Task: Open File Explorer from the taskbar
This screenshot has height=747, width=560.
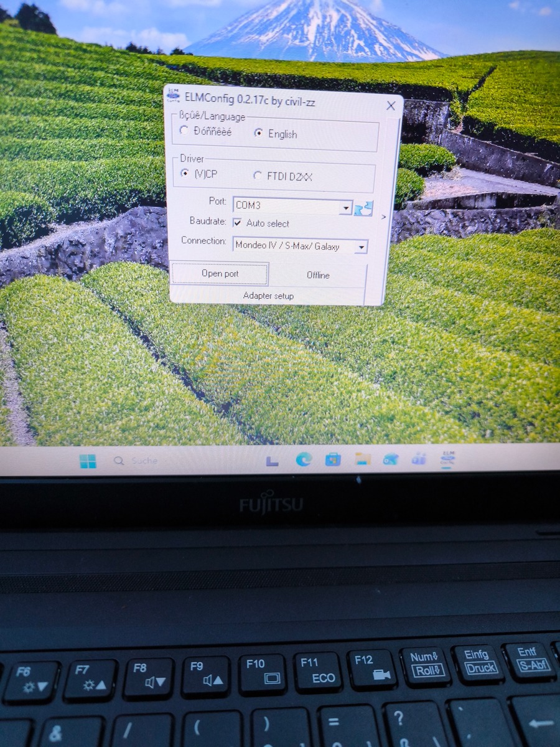Action: coord(362,459)
